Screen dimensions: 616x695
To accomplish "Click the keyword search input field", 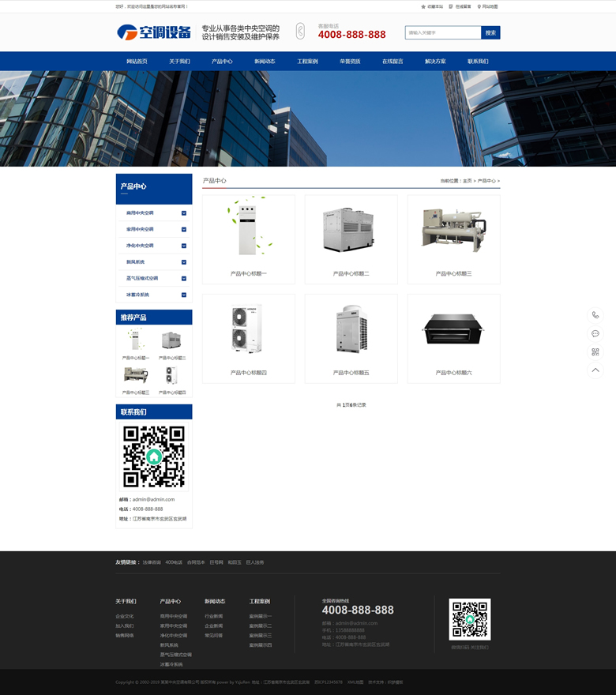I will pos(443,33).
